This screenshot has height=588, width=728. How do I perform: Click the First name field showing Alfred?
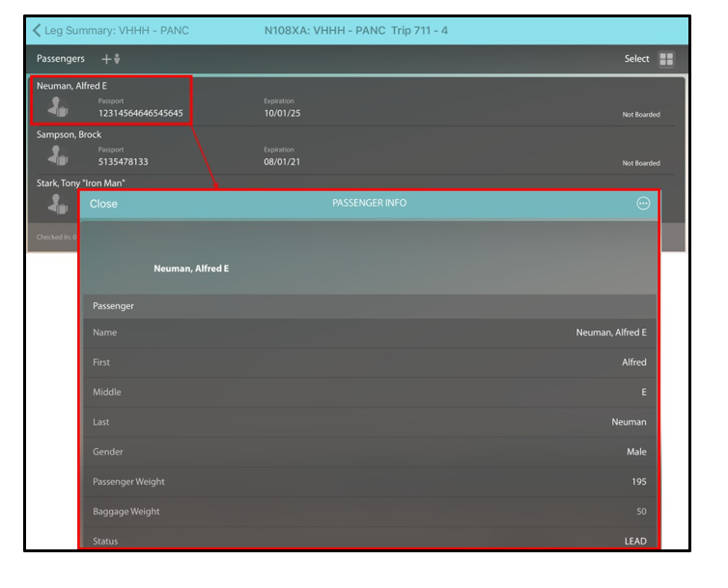pos(369,363)
